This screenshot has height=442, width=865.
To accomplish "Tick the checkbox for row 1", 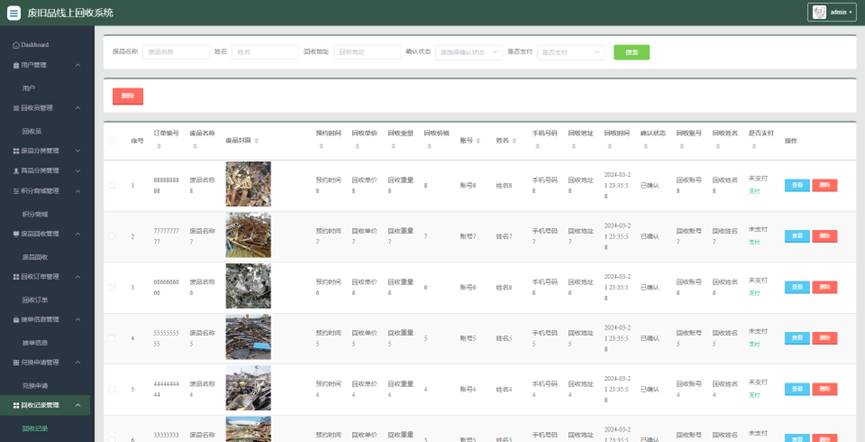I will point(111,185).
